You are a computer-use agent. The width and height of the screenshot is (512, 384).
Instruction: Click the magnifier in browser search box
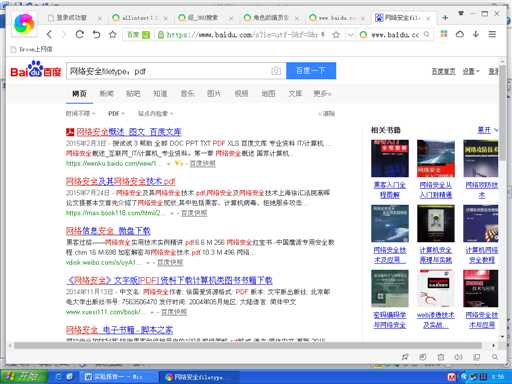click(427, 35)
